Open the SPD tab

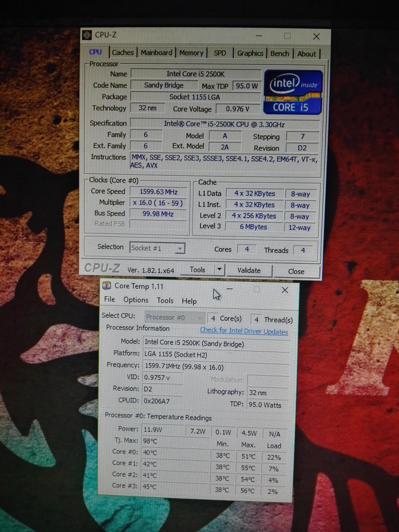click(220, 53)
